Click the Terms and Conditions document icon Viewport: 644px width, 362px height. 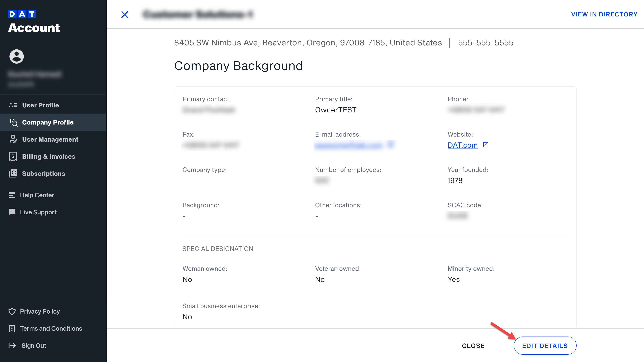point(12,328)
